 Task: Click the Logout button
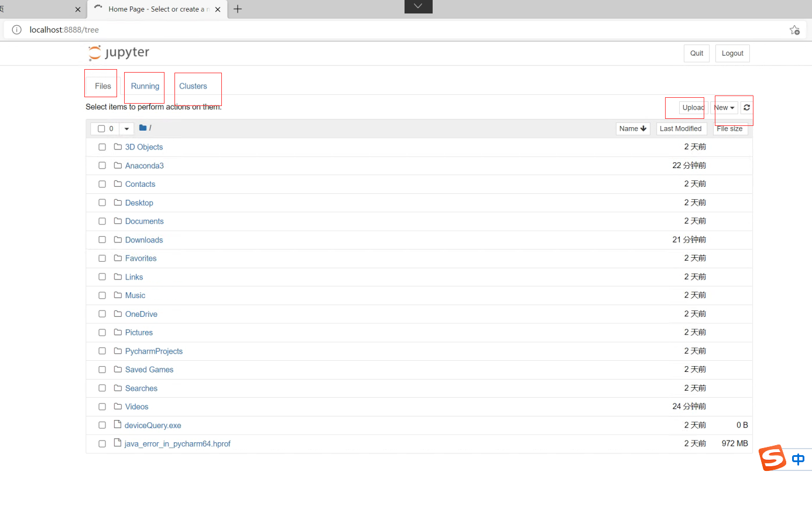click(732, 53)
